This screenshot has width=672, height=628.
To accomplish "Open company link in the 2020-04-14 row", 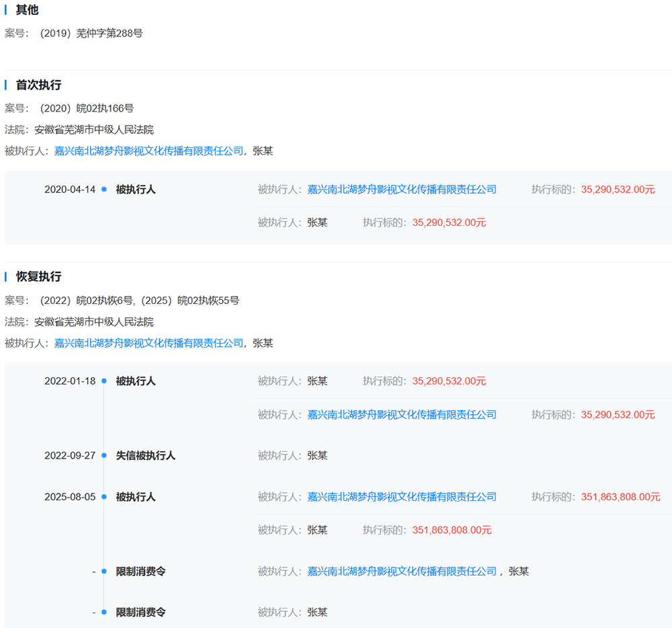I will coord(402,190).
